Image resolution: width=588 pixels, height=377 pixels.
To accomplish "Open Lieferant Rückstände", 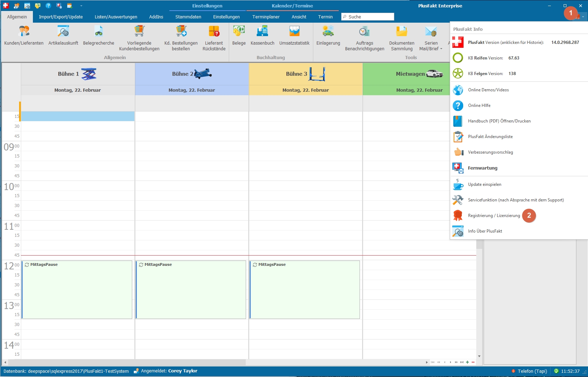I will 214,38.
